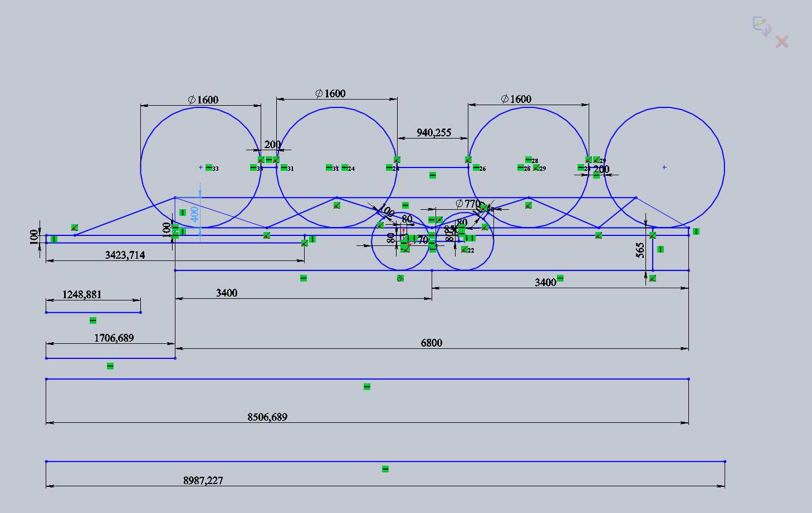
Task: Select horizontal relation icon labeled 28
Action: pyautogui.click(x=529, y=160)
